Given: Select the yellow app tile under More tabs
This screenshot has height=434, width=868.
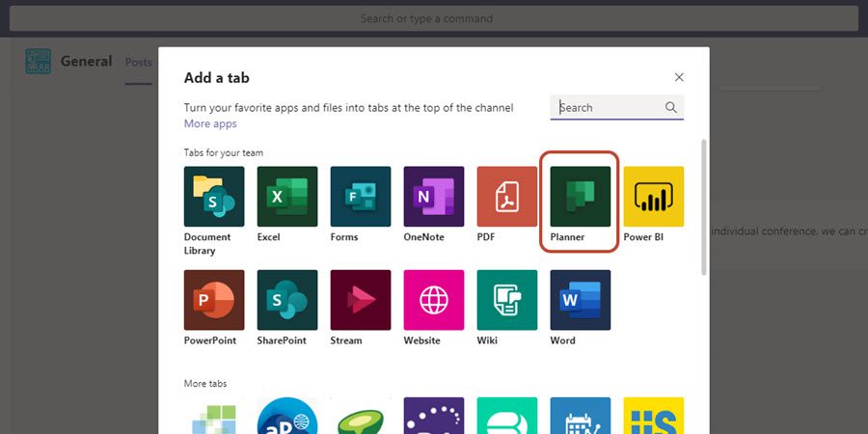Looking at the screenshot, I should 654,415.
